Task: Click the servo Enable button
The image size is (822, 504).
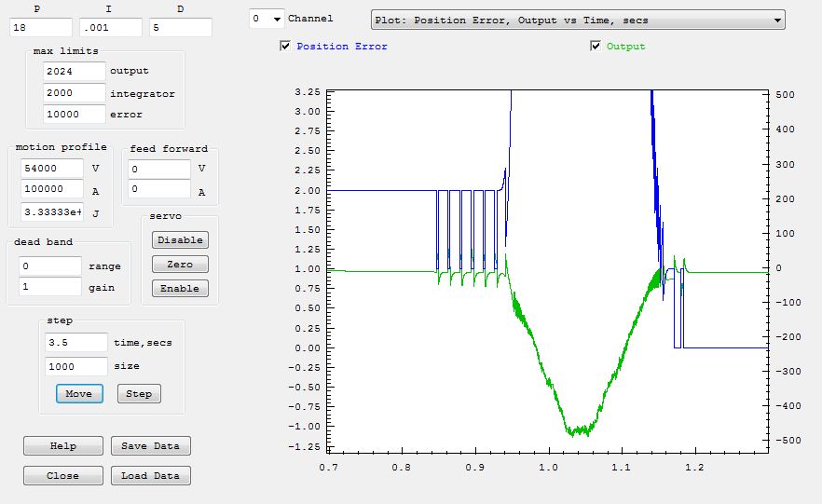Action: click(x=180, y=289)
